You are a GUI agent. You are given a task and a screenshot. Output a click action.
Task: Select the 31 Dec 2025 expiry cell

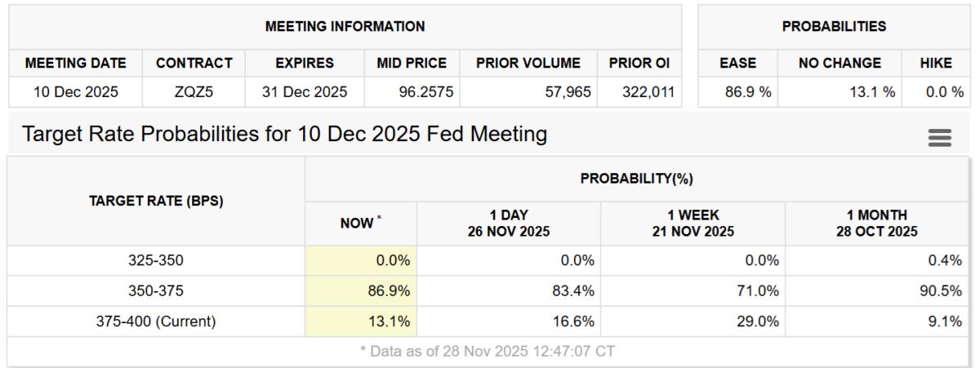[x=305, y=92]
